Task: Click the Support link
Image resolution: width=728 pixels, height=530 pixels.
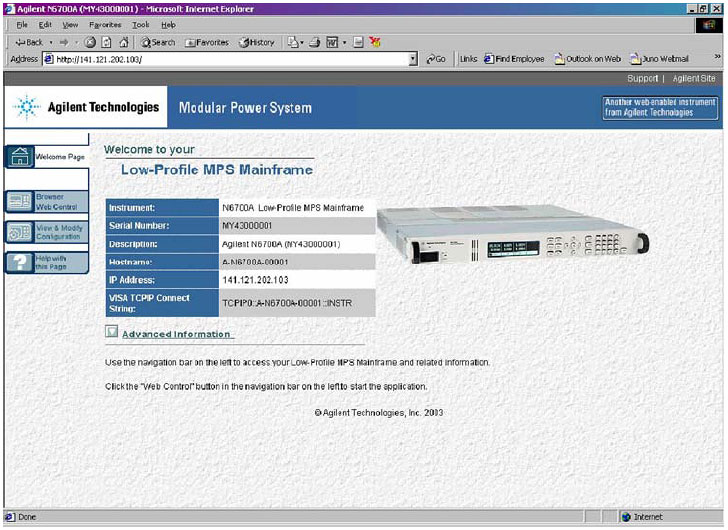Action: [x=643, y=78]
